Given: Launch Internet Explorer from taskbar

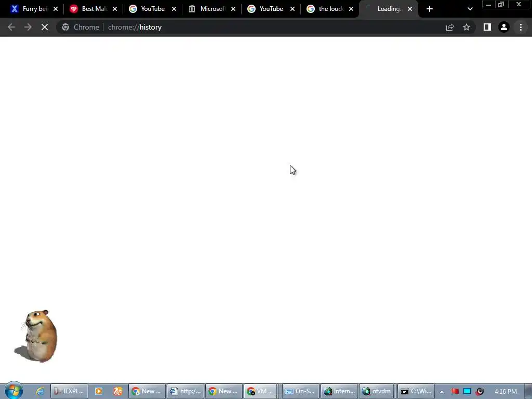Looking at the screenshot, I should click(40, 391).
